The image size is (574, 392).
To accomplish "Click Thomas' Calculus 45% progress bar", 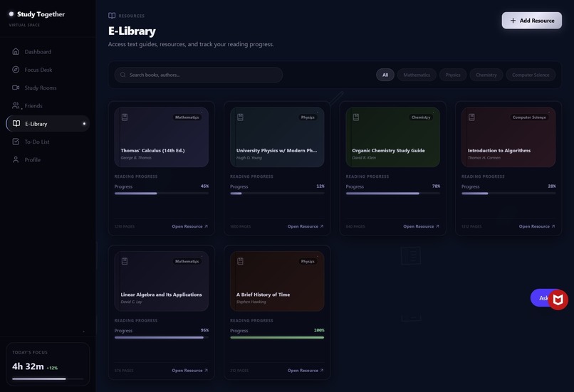I will coord(162,194).
